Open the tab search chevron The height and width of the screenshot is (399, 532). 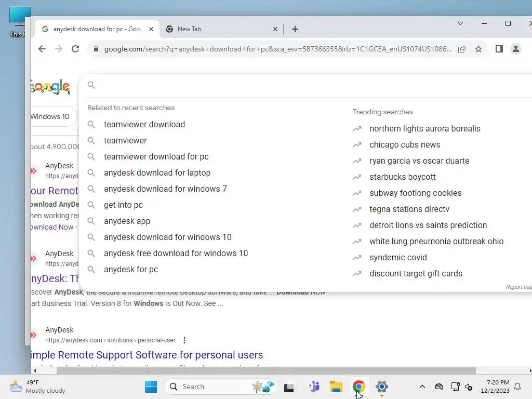[x=460, y=23]
